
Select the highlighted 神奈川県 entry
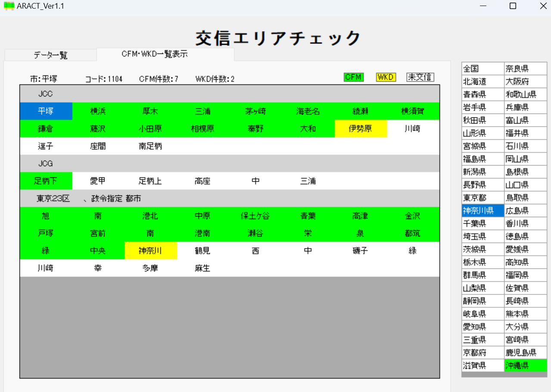coord(483,211)
